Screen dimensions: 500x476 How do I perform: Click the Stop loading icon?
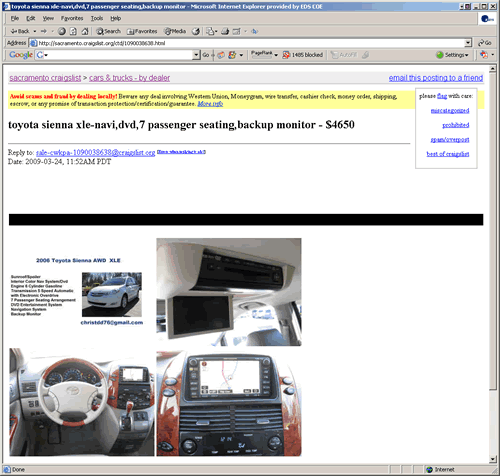pos(62,31)
